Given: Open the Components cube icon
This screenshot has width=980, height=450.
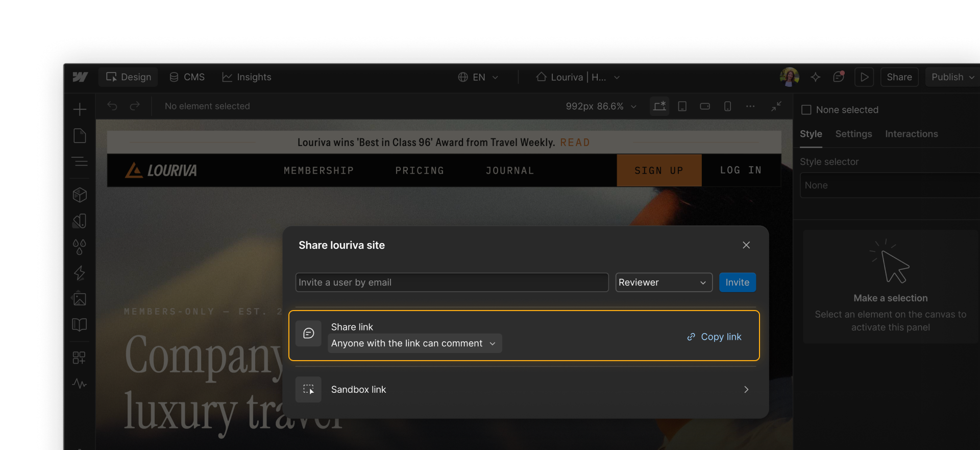Looking at the screenshot, I should [80, 195].
